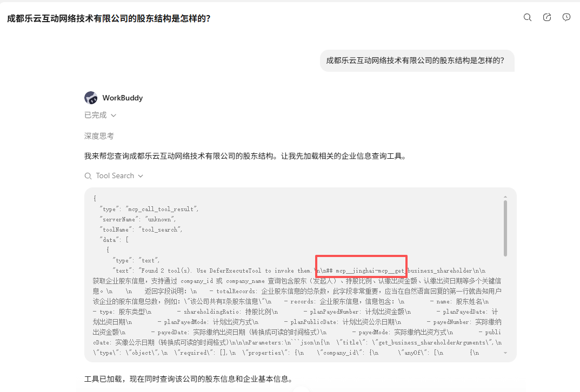Click the WorkBuddy name label

pyautogui.click(x=123, y=98)
